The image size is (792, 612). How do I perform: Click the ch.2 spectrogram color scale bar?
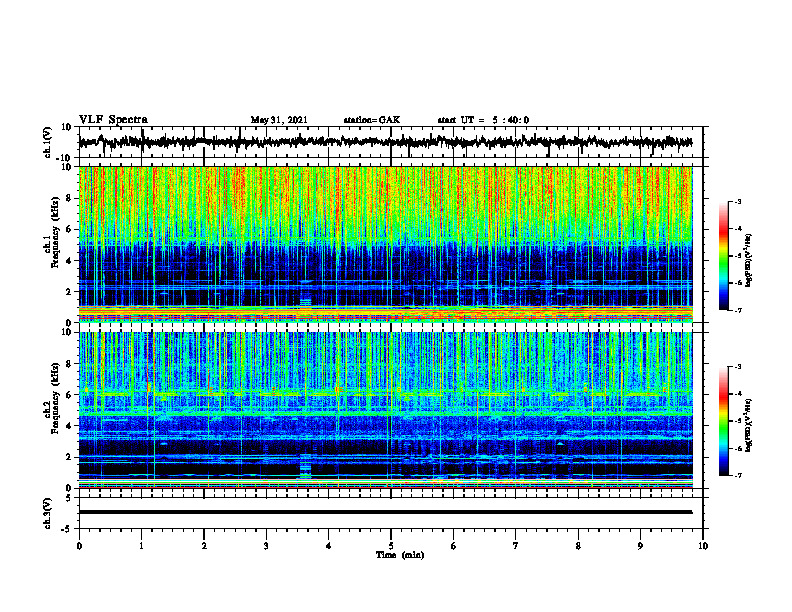click(724, 421)
